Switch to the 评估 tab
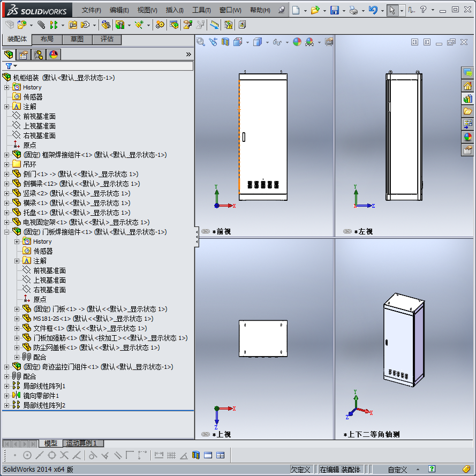The height and width of the screenshot is (476, 476). tap(107, 39)
